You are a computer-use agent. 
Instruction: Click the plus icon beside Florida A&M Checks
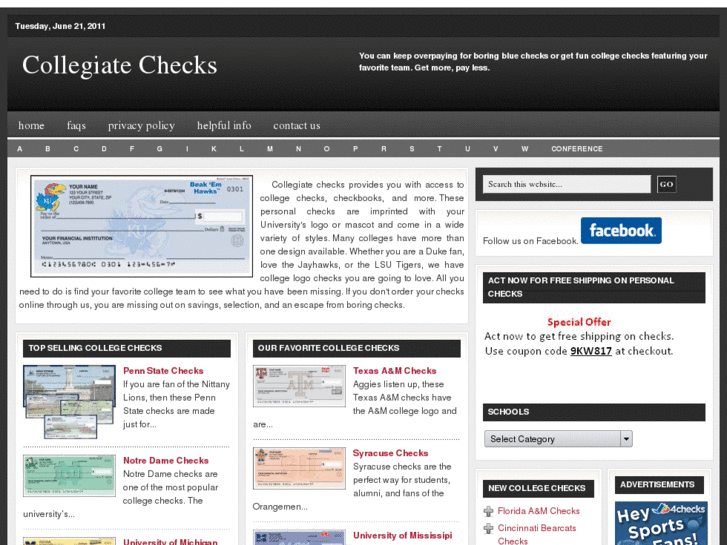click(488, 511)
